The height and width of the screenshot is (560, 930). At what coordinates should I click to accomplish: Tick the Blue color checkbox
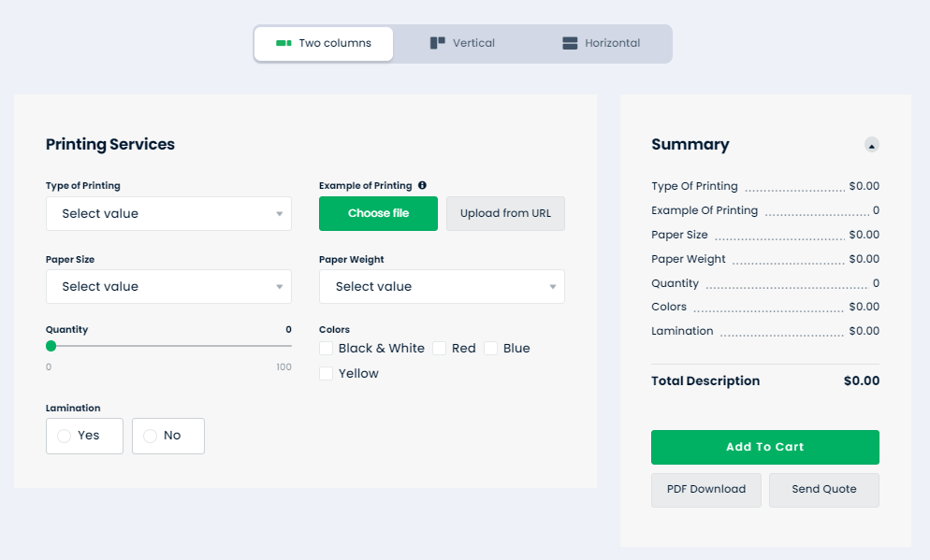tap(491, 349)
